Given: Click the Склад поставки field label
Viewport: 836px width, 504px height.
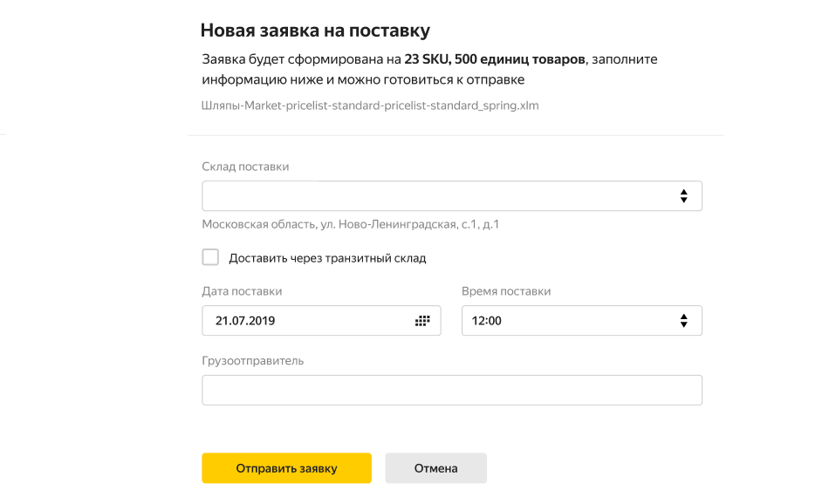Looking at the screenshot, I should 245,167.
